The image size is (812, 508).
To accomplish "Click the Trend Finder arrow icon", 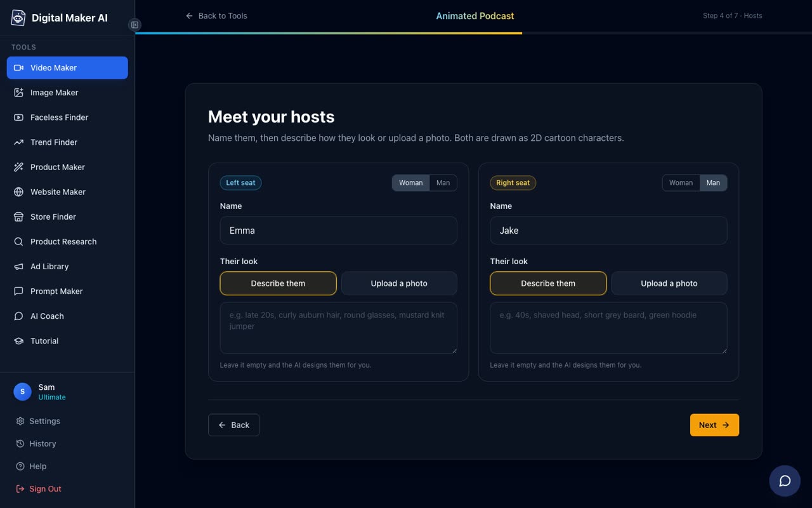I will tap(18, 142).
